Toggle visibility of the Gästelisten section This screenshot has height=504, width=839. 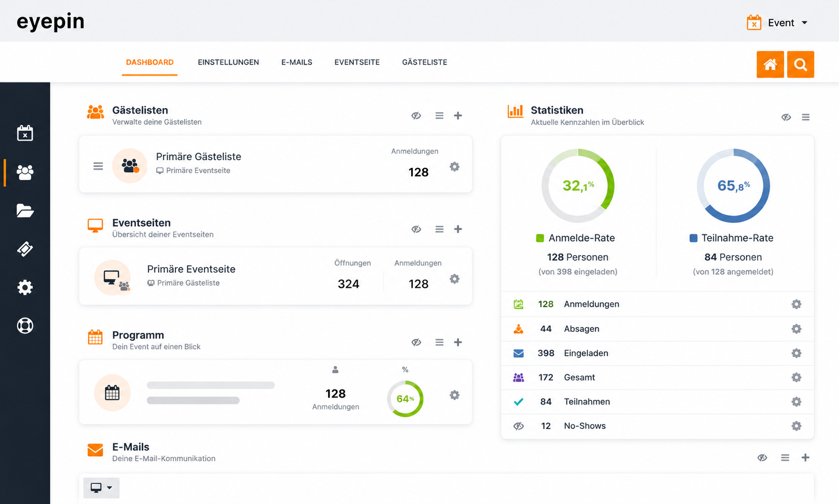coord(416,116)
